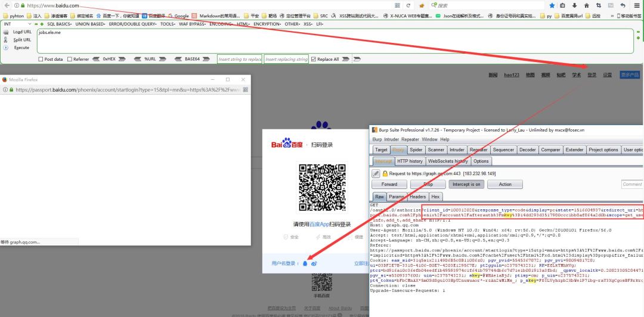The image size is (644, 317).
Task: Switch to the Target tab in Burp
Action: coord(380,150)
